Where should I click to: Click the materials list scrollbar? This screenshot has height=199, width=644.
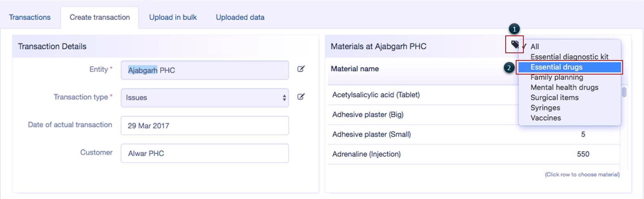coord(624,92)
